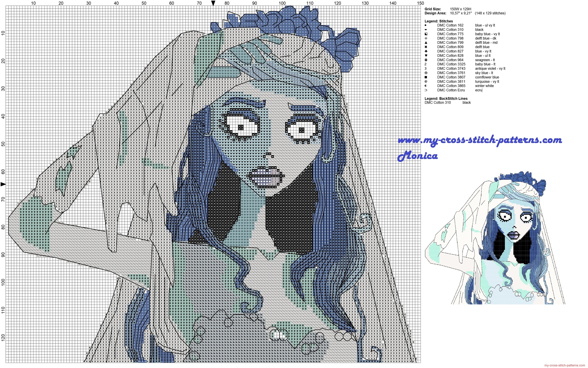Click the '2' symbol for DMC 3325
The height and width of the screenshot is (368, 588).
[426, 64]
